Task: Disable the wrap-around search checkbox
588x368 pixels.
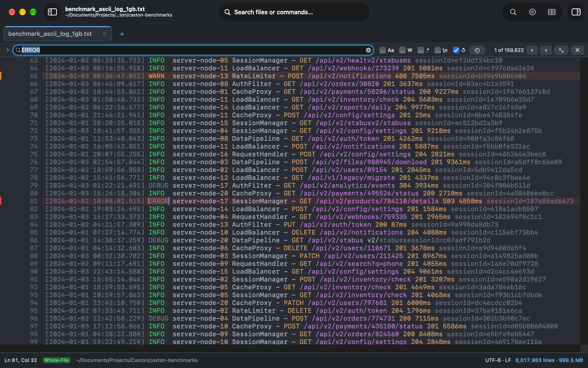Action: 456,50
